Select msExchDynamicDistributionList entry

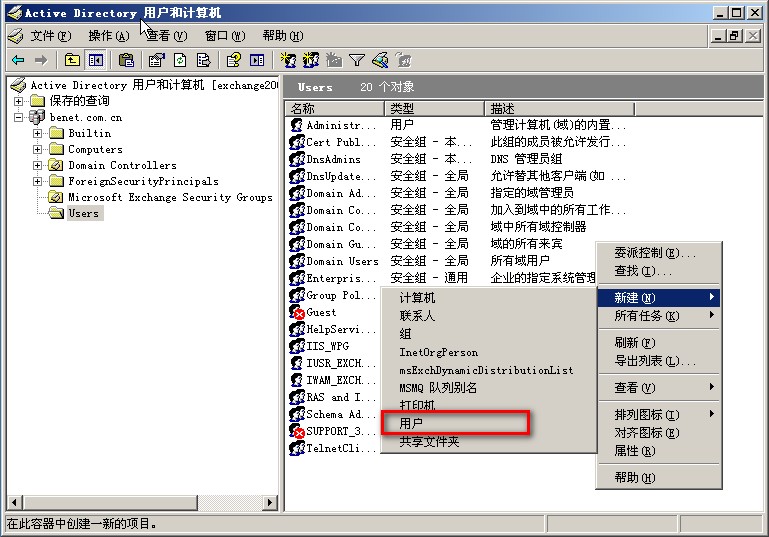488,370
